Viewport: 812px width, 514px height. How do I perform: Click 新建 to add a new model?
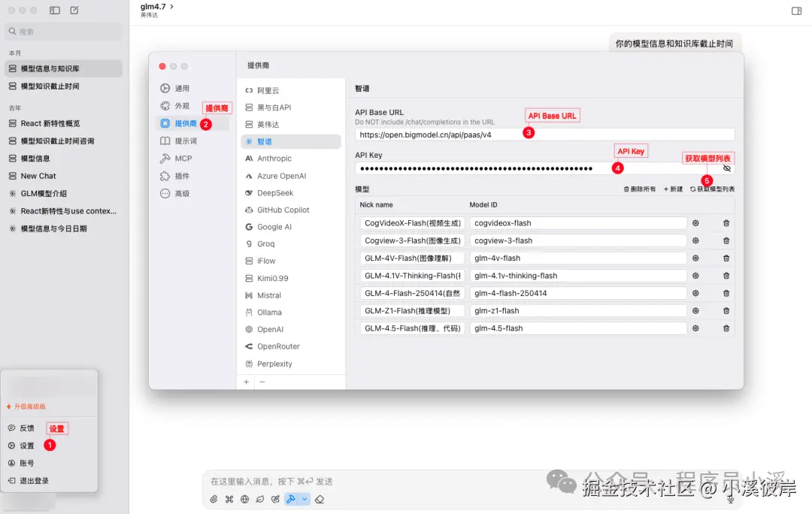672,189
